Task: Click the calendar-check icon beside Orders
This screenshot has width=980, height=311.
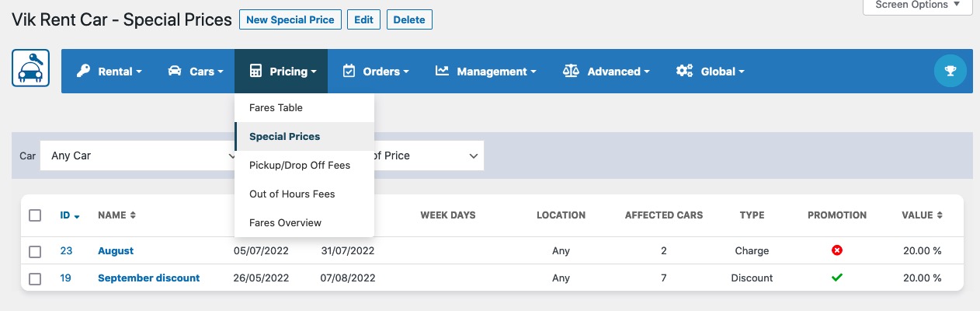Action: (x=349, y=71)
